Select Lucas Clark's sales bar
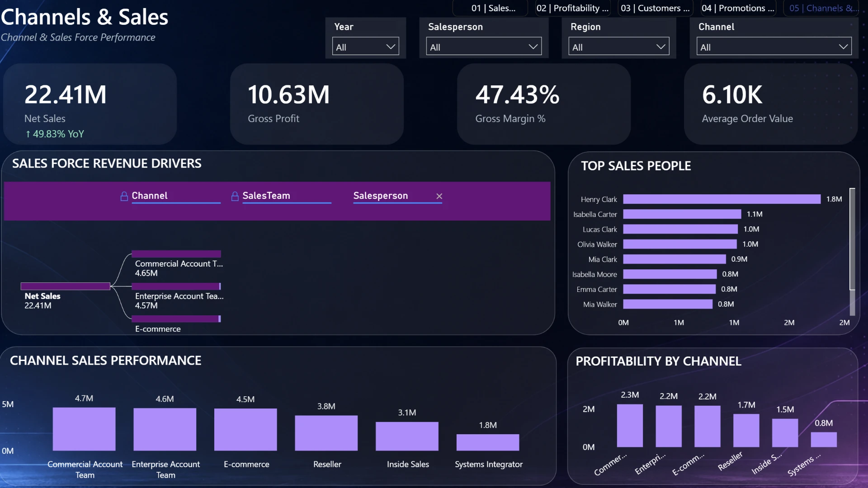This screenshot has width=868, height=488. pyautogui.click(x=680, y=229)
